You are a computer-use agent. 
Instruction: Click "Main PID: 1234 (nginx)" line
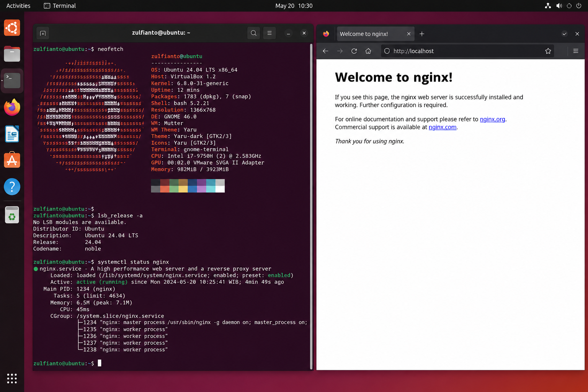point(79,289)
